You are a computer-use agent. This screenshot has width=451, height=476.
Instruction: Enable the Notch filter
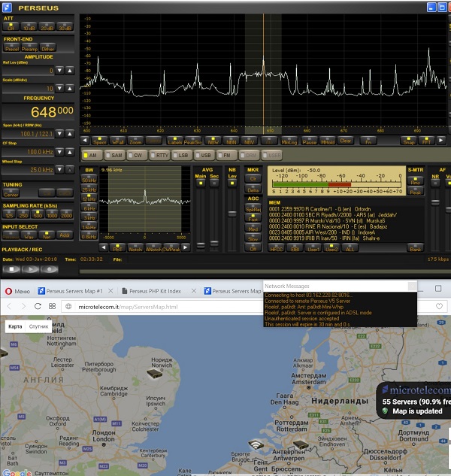[x=135, y=248]
